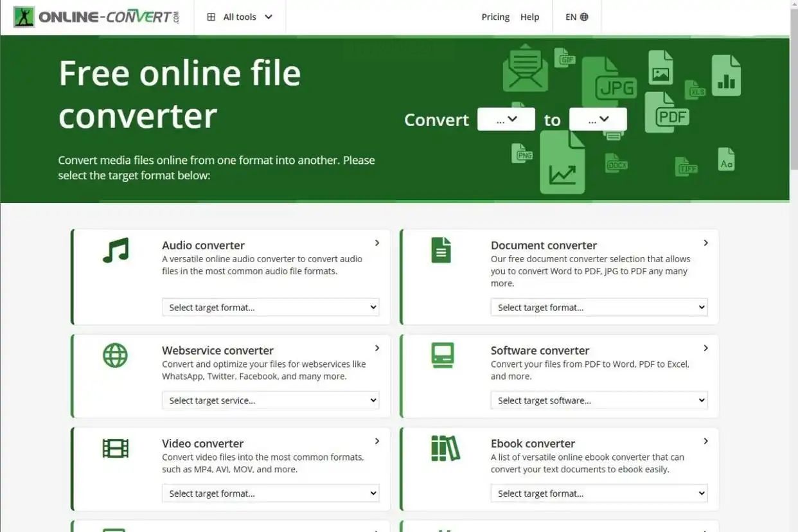Open Video converter target format select
798x532 pixels.
coord(270,493)
